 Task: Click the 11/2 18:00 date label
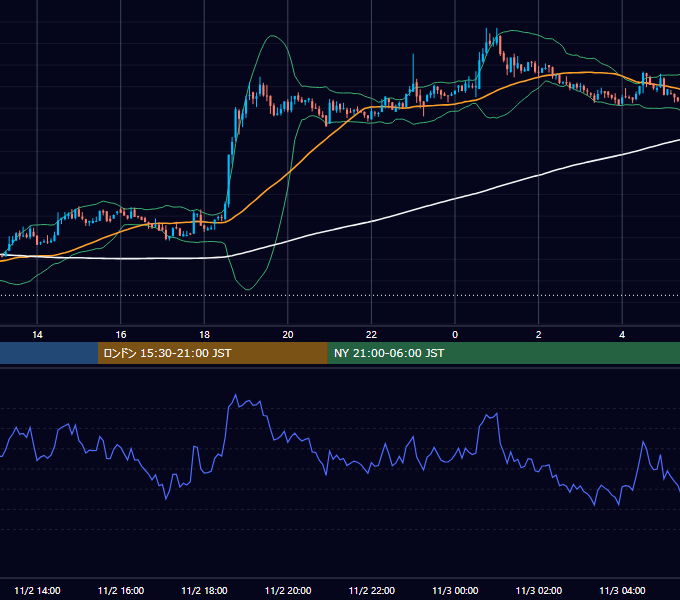(x=204, y=590)
